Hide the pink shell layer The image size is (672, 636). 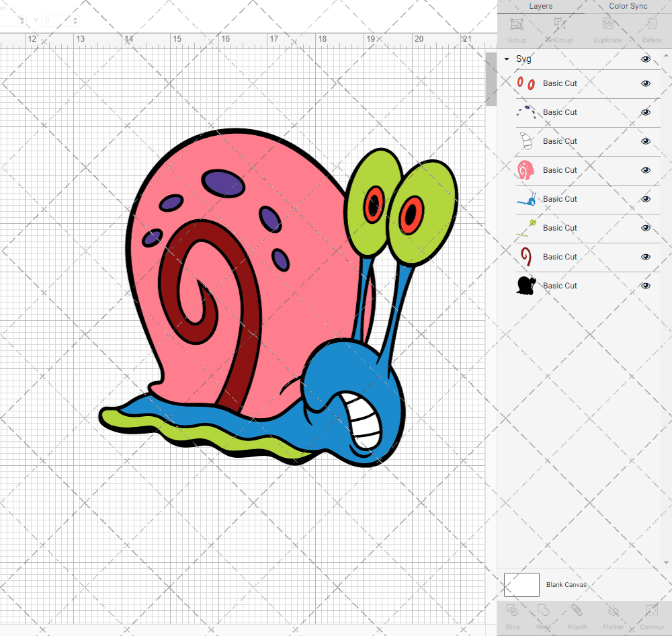point(645,170)
